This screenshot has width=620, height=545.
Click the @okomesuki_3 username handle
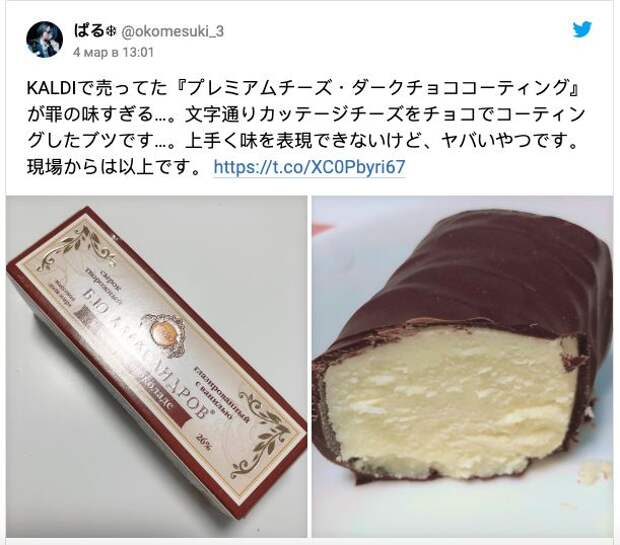click(171, 32)
